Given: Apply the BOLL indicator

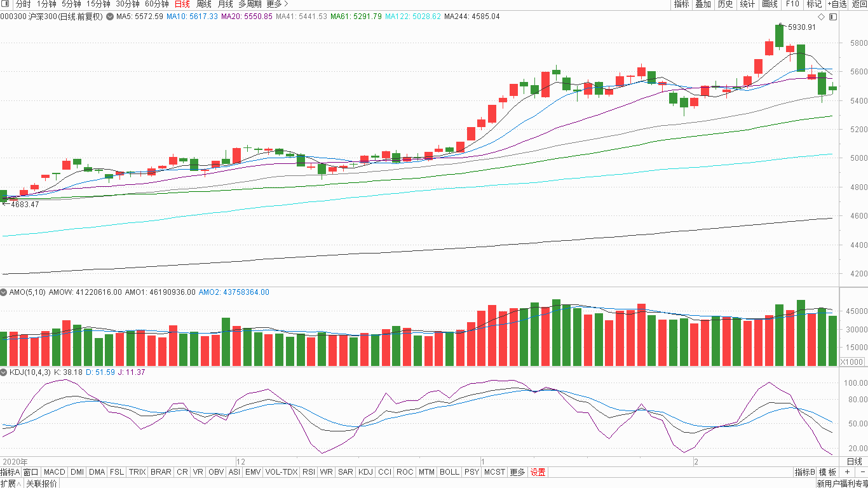Looking at the screenshot, I should click(x=449, y=472).
